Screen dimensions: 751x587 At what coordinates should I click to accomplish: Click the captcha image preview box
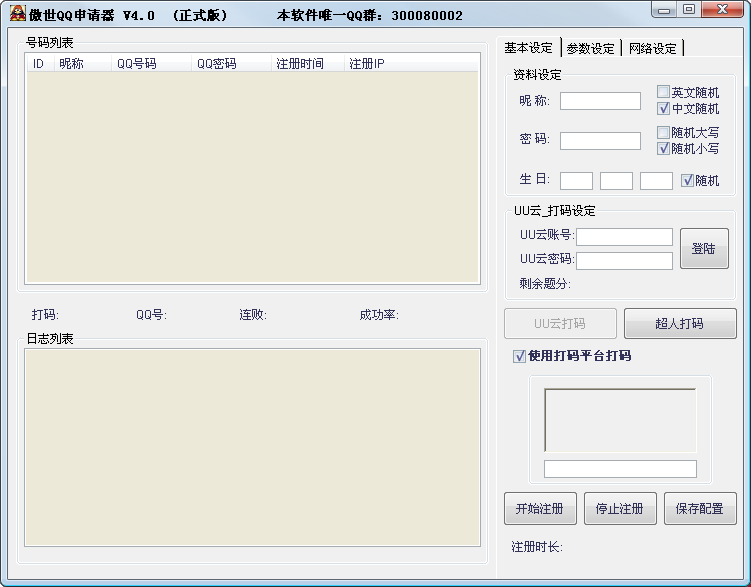[x=620, y=420]
